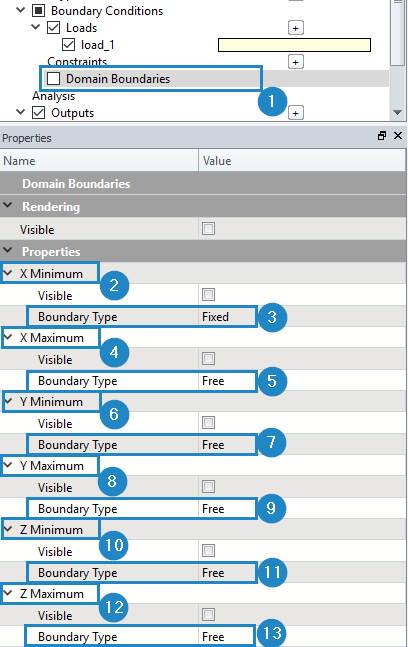Viewport: 408px width, 647px height.
Task: Enable Visible checkbox under X Minimum
Action: pyautogui.click(x=208, y=295)
